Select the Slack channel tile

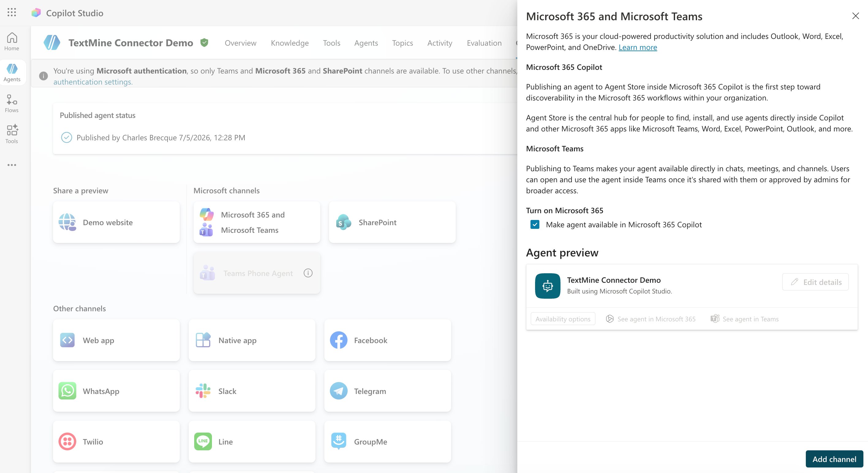click(252, 391)
